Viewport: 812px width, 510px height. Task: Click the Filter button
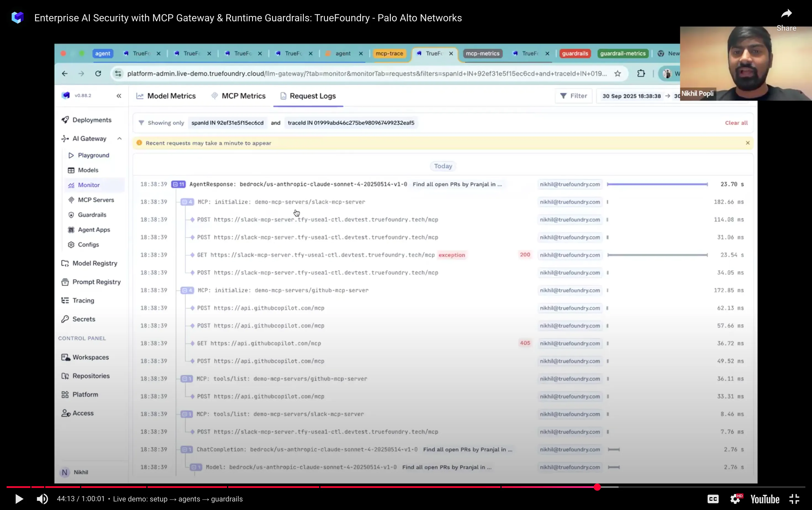pyautogui.click(x=574, y=96)
